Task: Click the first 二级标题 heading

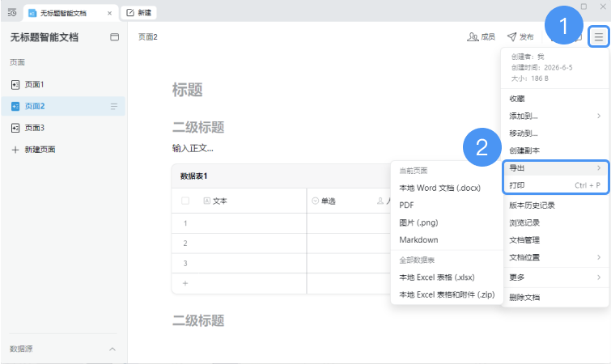Action: 198,127
